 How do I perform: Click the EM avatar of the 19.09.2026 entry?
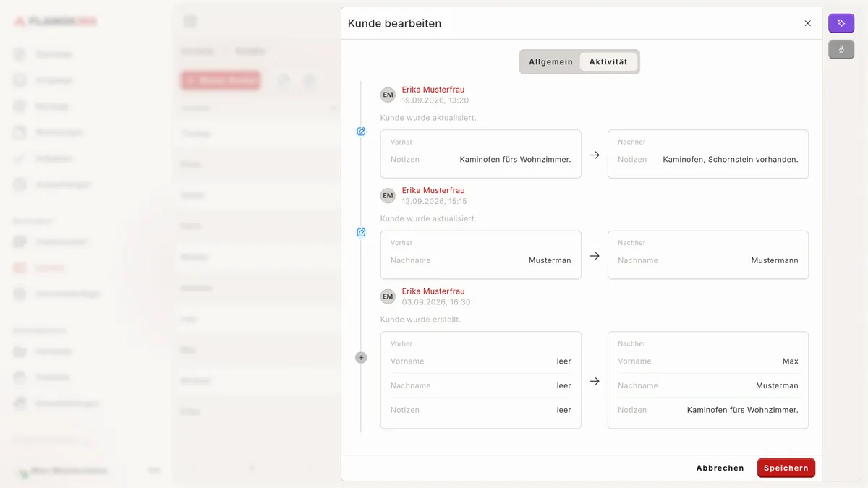(x=388, y=95)
